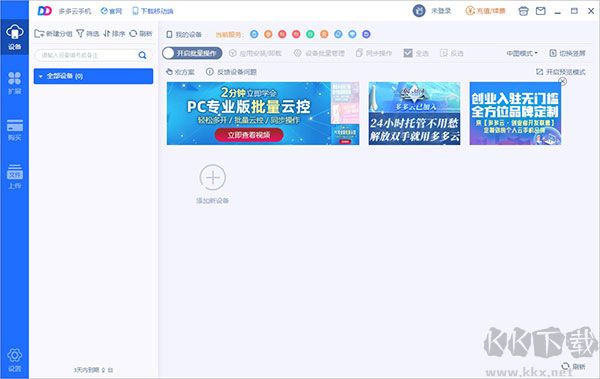Close the ad banner with the X
This screenshot has width=600, height=379.
click(x=562, y=81)
